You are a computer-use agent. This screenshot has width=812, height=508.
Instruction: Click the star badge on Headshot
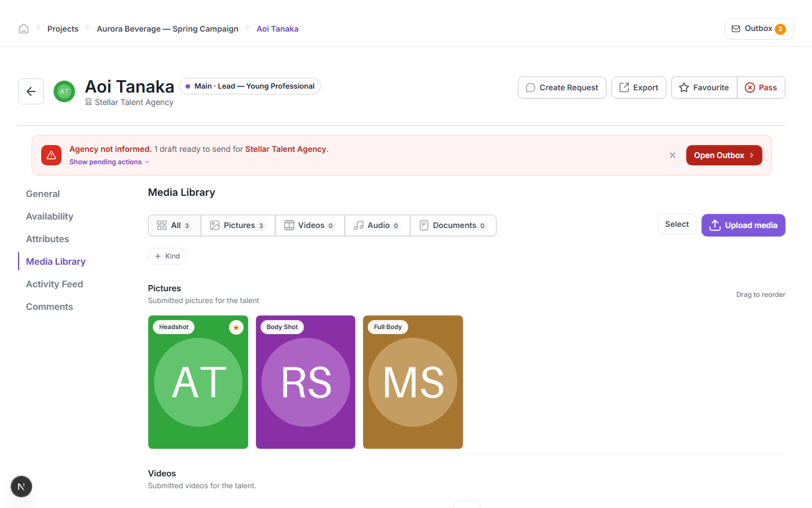[236, 327]
